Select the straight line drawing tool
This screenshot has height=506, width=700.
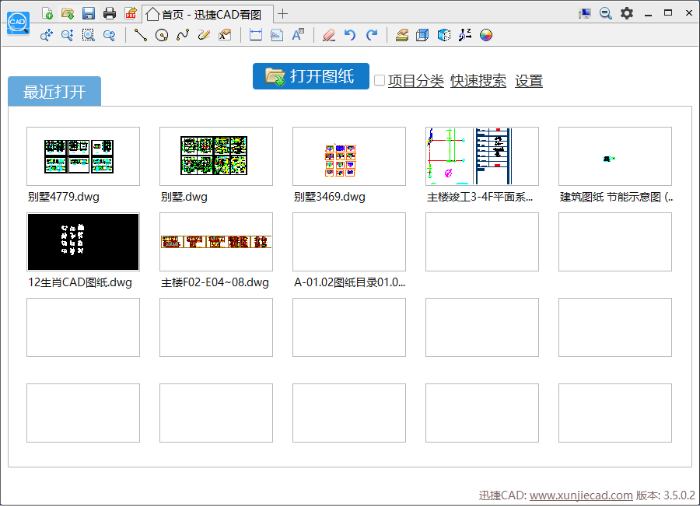click(x=141, y=35)
